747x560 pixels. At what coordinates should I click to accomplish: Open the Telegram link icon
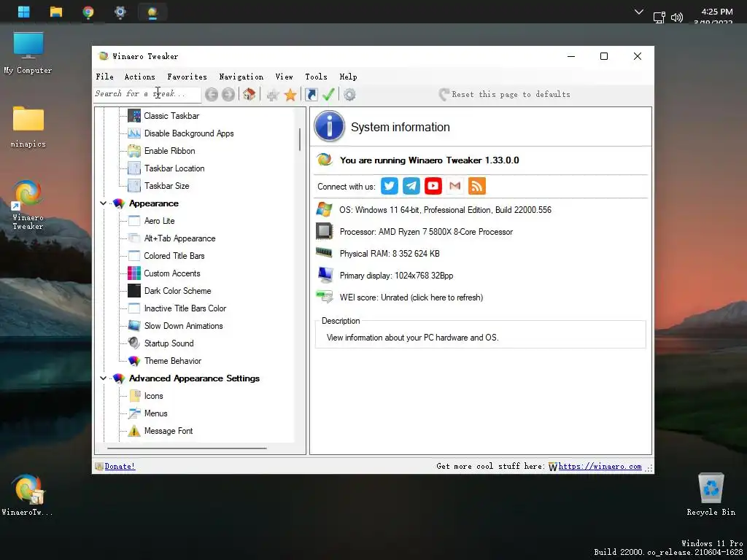tap(411, 186)
